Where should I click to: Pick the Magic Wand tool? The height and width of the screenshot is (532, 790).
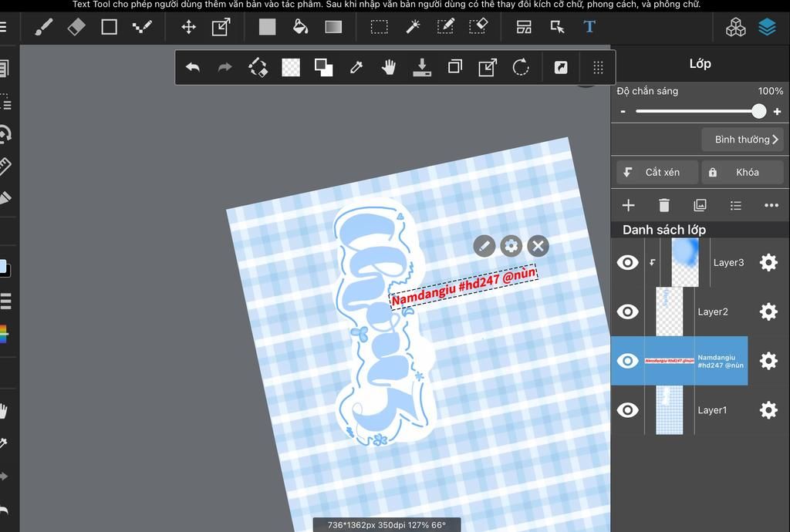click(x=413, y=27)
